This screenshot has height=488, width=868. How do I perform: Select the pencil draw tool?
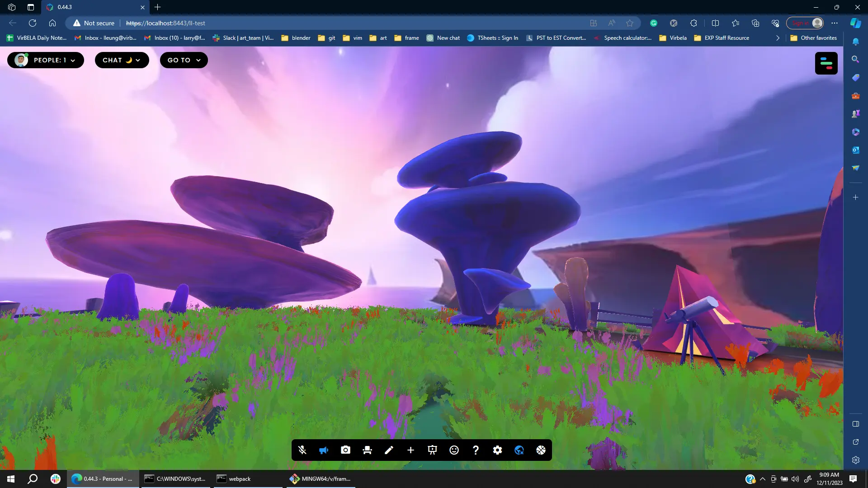click(389, 450)
